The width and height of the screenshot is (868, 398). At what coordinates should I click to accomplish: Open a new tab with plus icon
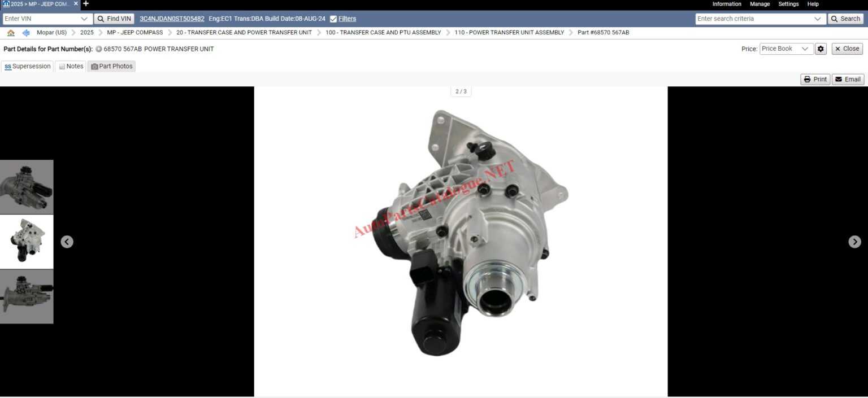click(86, 4)
